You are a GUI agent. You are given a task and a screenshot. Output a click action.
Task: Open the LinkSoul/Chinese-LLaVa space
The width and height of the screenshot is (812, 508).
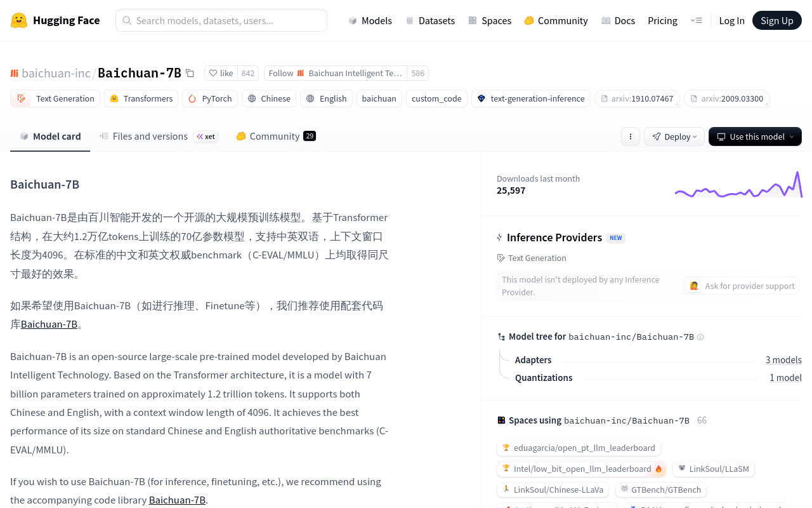(x=553, y=490)
